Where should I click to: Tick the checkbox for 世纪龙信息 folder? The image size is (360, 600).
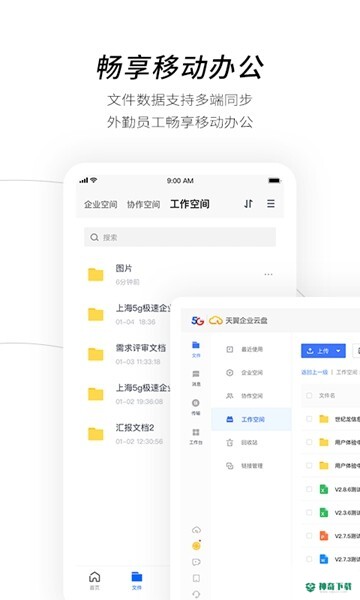pos(309,419)
